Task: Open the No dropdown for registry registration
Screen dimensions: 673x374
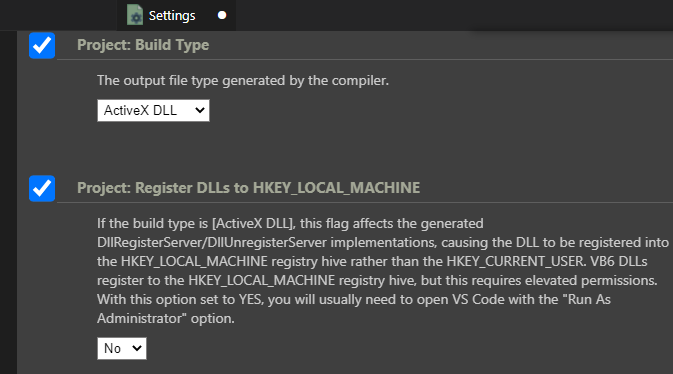Action: point(122,348)
